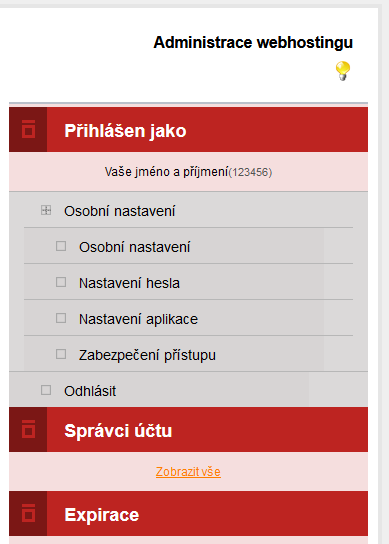The image size is (389, 544).
Task: Click the Přihlášen jako section header
Action: (188, 129)
